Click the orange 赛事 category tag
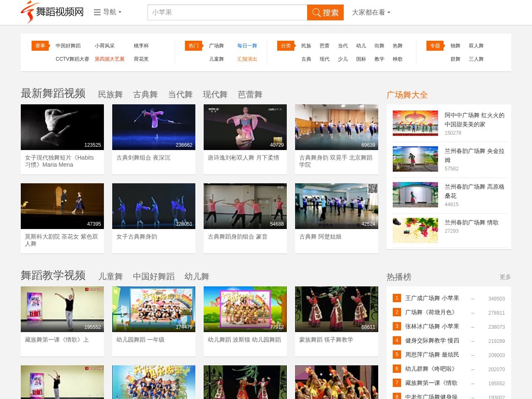This screenshot has height=399, width=532. tap(40, 46)
